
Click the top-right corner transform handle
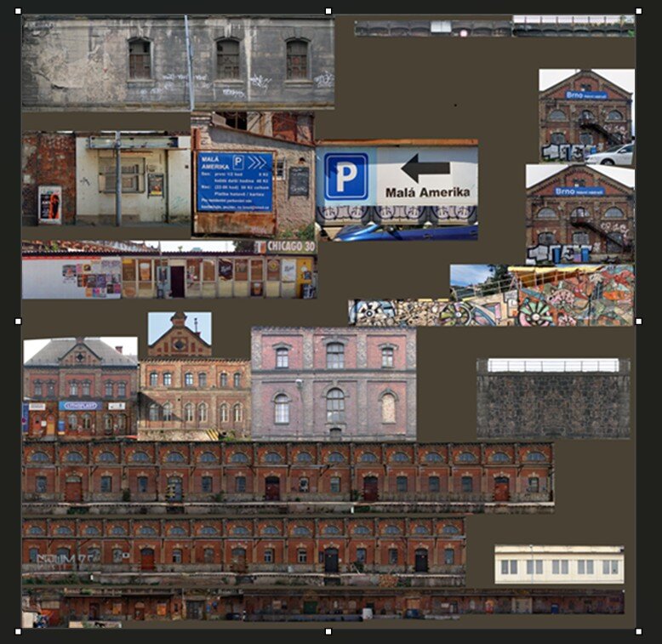coord(638,12)
